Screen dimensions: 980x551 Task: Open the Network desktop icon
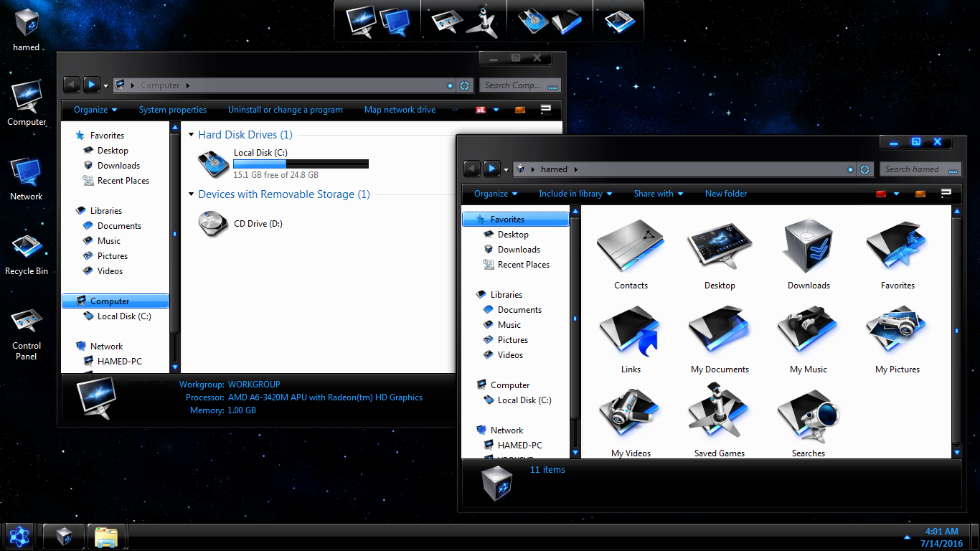(x=27, y=173)
